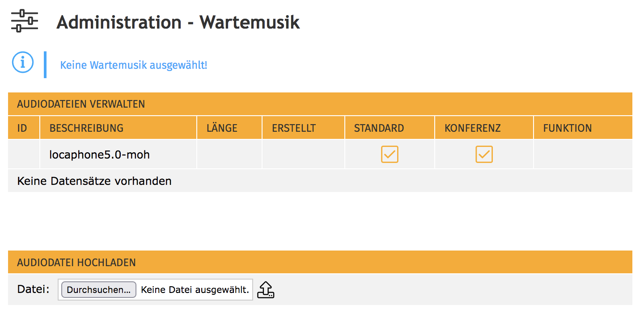
Task: Click the 'Keine Datensätze vorhanden' row
Action: pyautogui.click(x=94, y=181)
